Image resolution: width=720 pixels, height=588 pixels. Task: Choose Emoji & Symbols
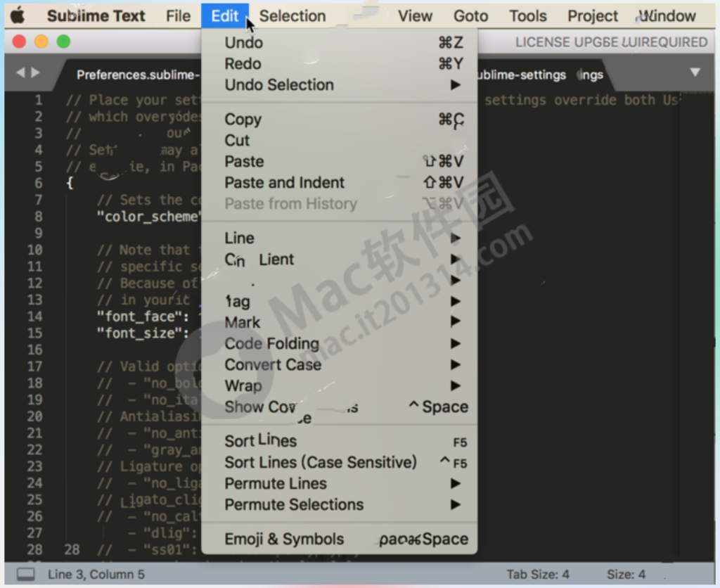coord(340,539)
